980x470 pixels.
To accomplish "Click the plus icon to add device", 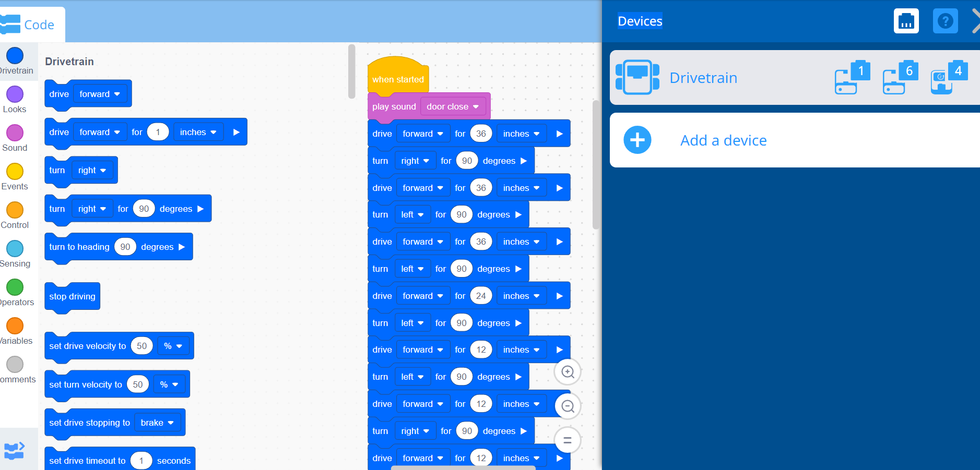I will point(637,140).
